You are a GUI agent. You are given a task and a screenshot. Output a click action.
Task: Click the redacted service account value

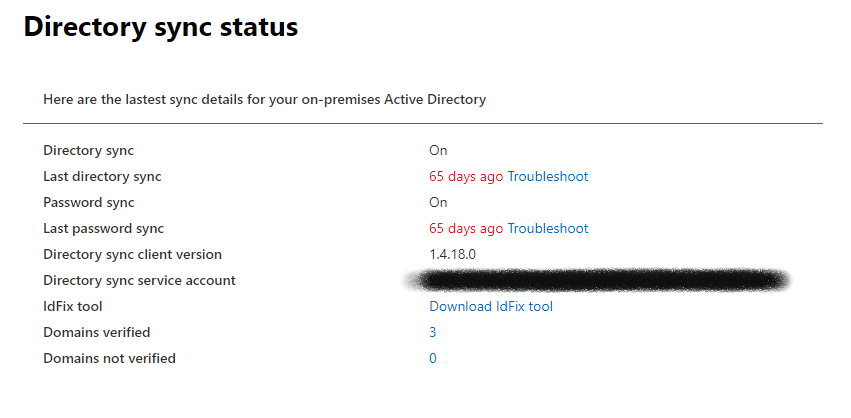(600, 281)
